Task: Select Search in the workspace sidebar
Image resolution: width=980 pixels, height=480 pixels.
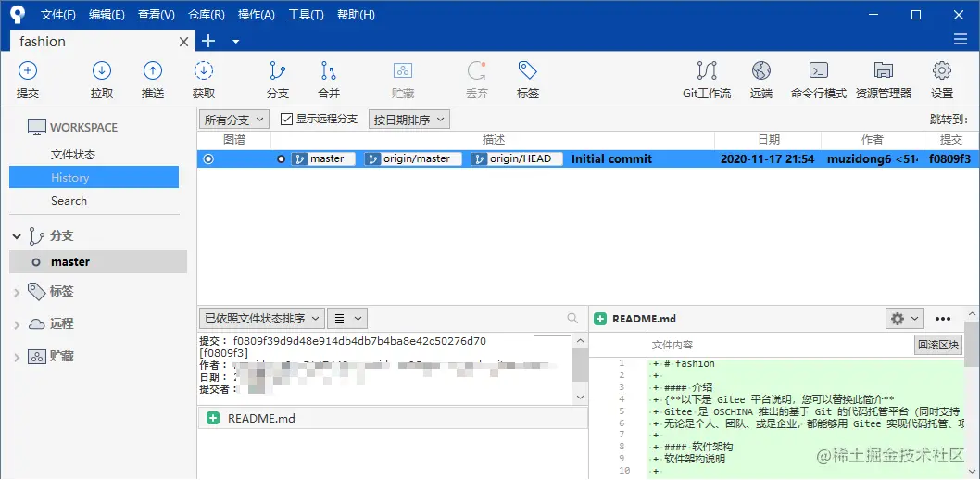Action: click(x=69, y=201)
